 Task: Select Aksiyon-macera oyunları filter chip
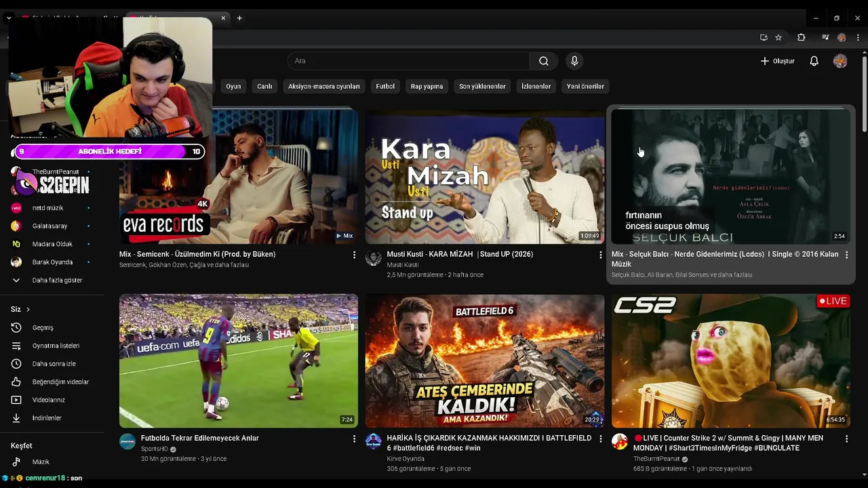pyautogui.click(x=324, y=86)
